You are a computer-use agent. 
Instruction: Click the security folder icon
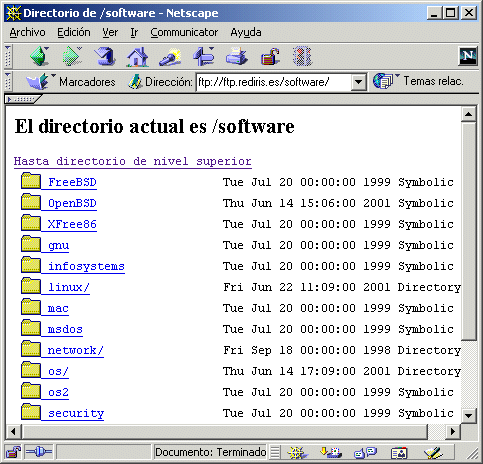click(31, 412)
